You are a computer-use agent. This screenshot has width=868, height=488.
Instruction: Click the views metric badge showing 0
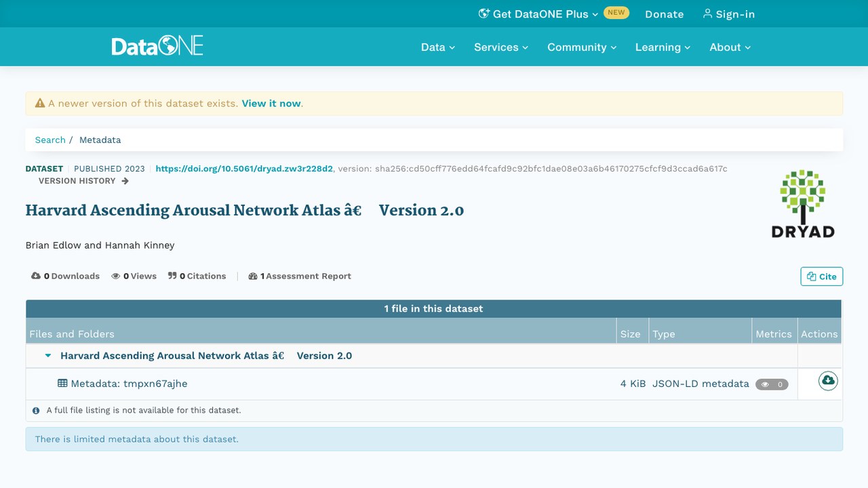point(772,384)
